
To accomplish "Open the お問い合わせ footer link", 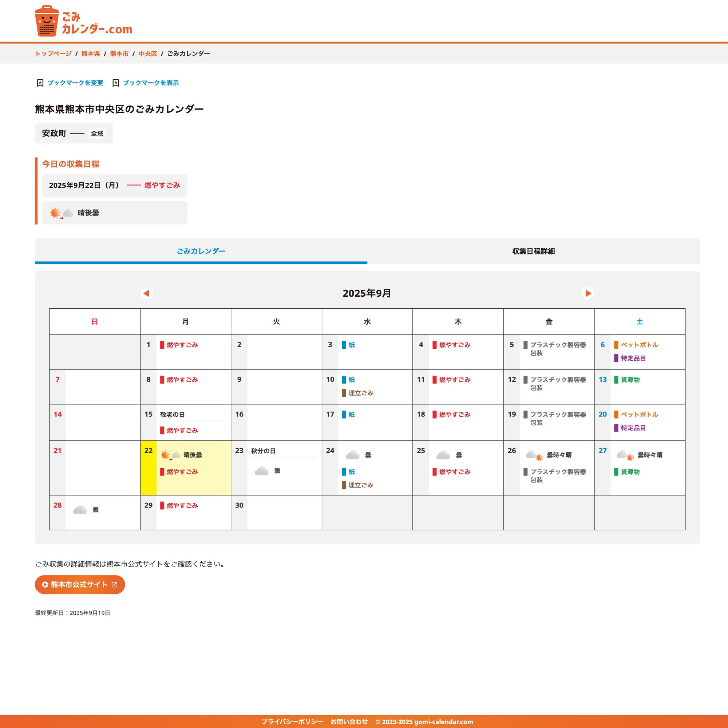I will [x=349, y=721].
